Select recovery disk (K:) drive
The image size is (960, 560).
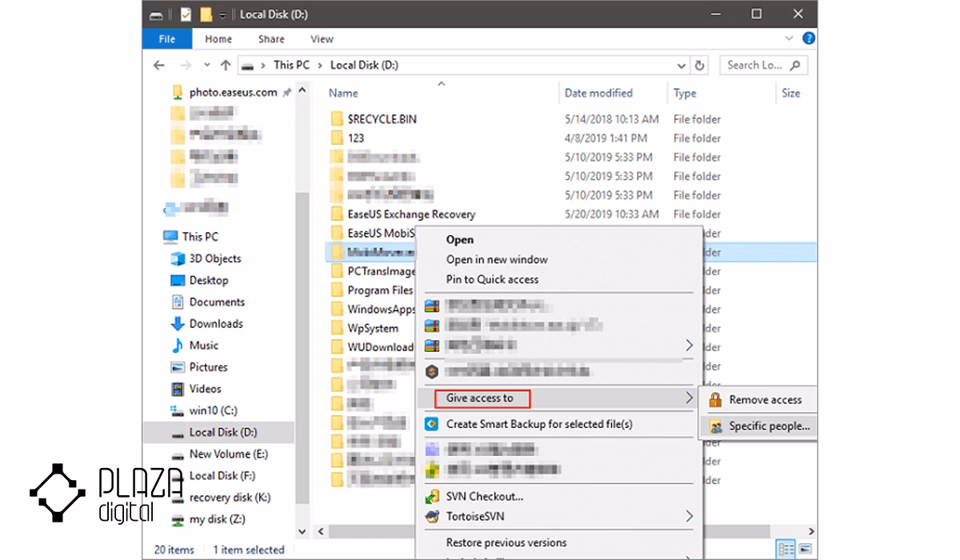coord(230,497)
